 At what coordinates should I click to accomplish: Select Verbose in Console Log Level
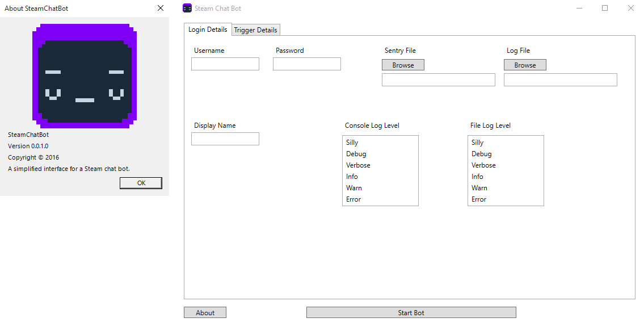point(380,165)
